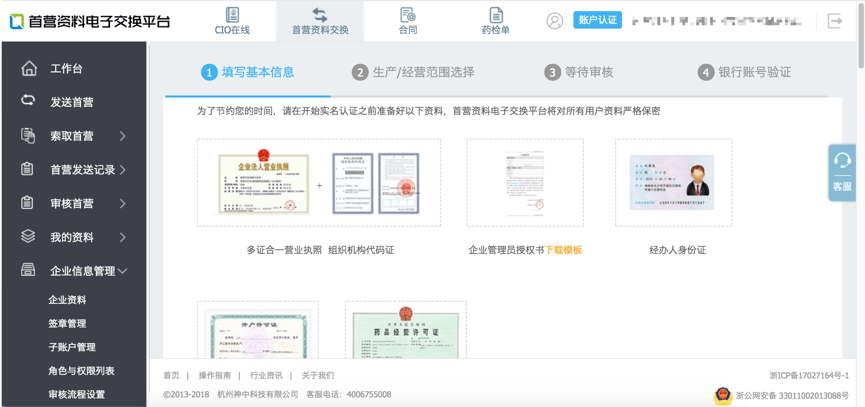
Task: Select the 发送首营 menu item
Action: pos(73,102)
